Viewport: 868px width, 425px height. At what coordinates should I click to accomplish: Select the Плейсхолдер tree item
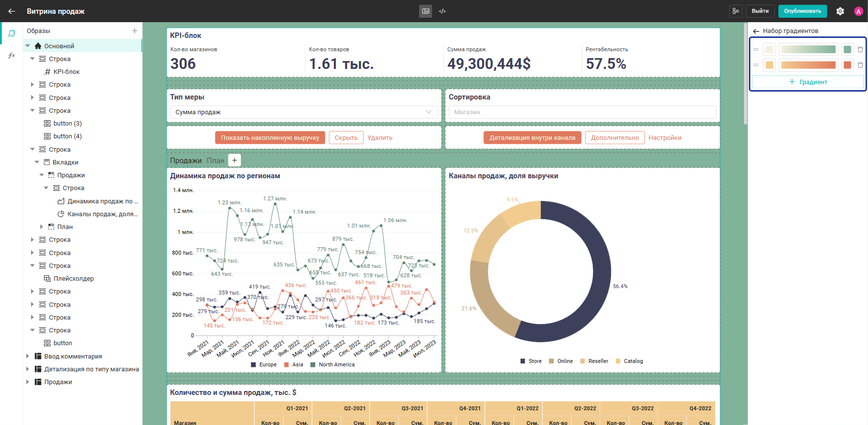point(74,278)
